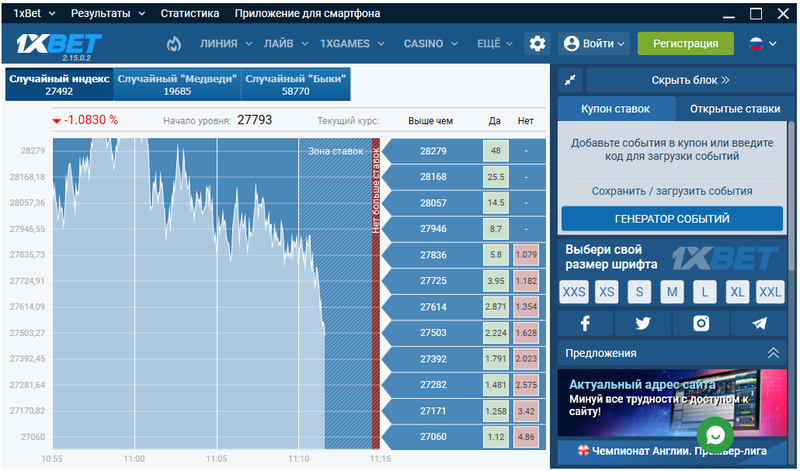This screenshot has height=471, width=800.
Task: Bet Нет 2.023 on level 27392
Action: click(526, 359)
